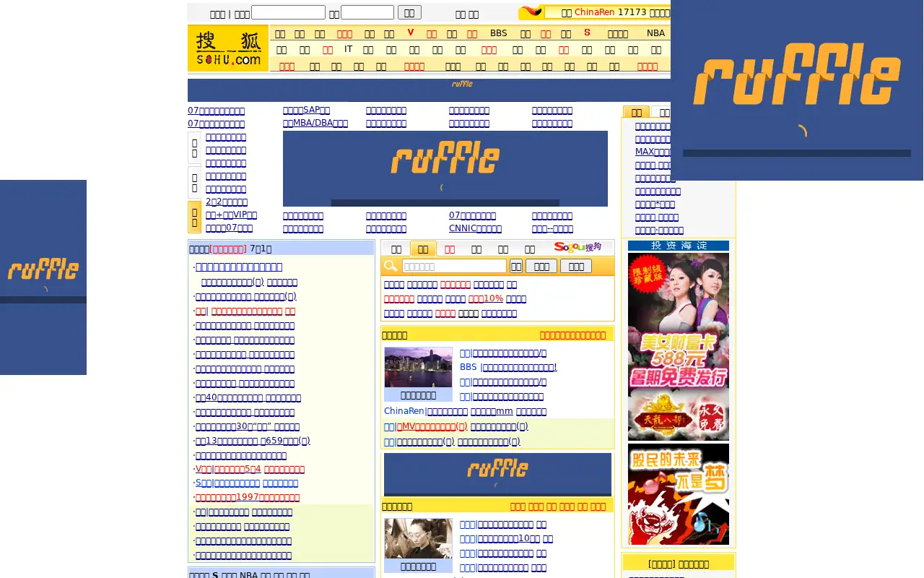Click the login button next to the login fields
The height and width of the screenshot is (578, 924).
click(409, 12)
